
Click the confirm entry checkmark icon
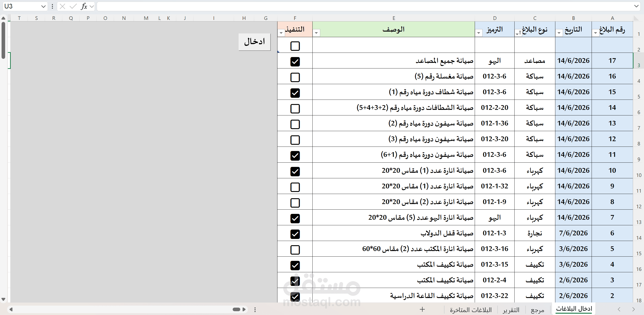pos(73,6)
